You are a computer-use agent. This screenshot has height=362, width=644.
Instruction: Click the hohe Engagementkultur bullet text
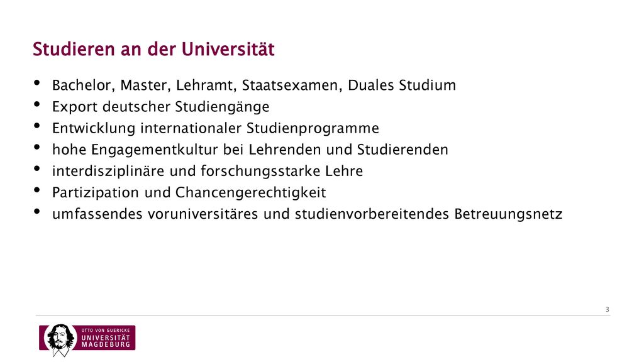click(x=250, y=150)
